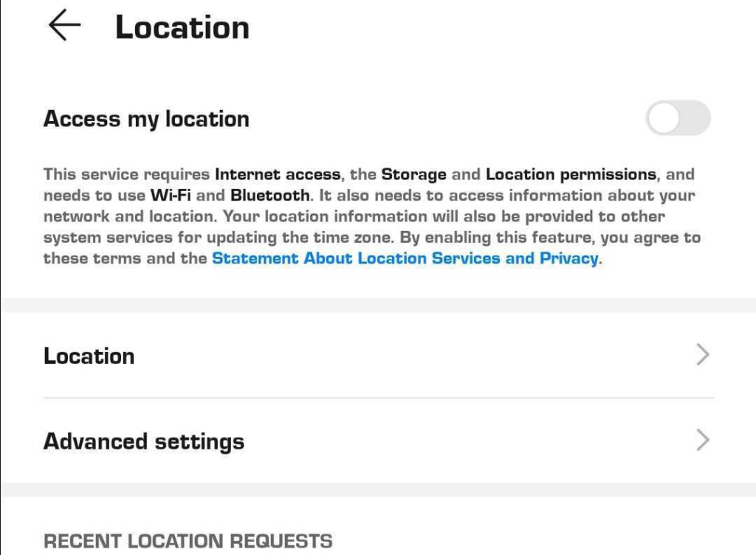Enable the Access my location switch
756x555 pixels.
point(678,119)
